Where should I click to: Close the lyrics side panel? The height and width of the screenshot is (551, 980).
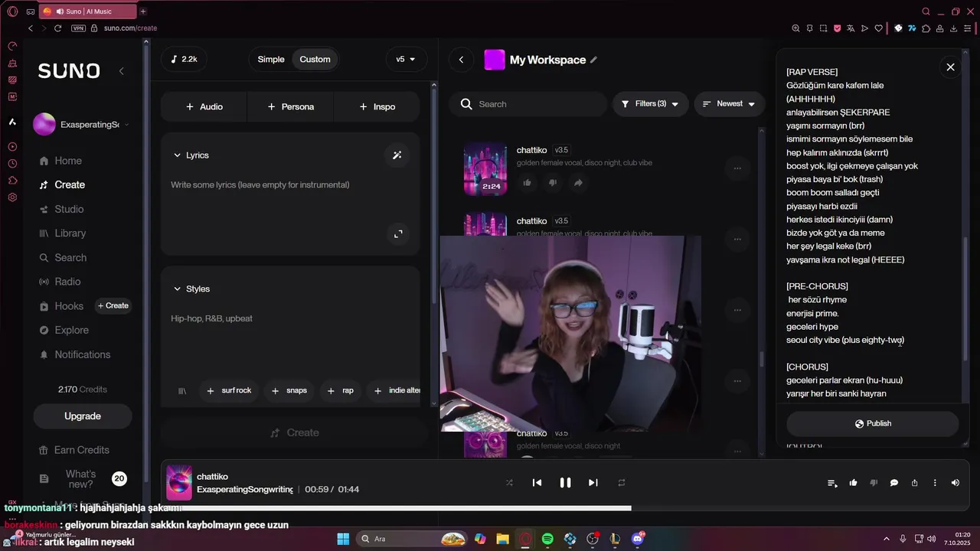(x=950, y=67)
